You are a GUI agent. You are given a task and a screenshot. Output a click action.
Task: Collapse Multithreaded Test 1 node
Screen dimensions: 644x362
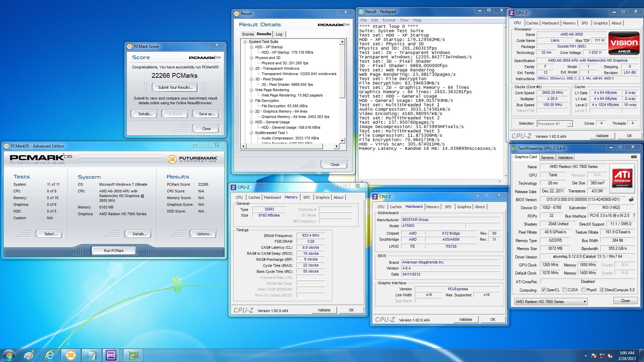[x=252, y=133]
